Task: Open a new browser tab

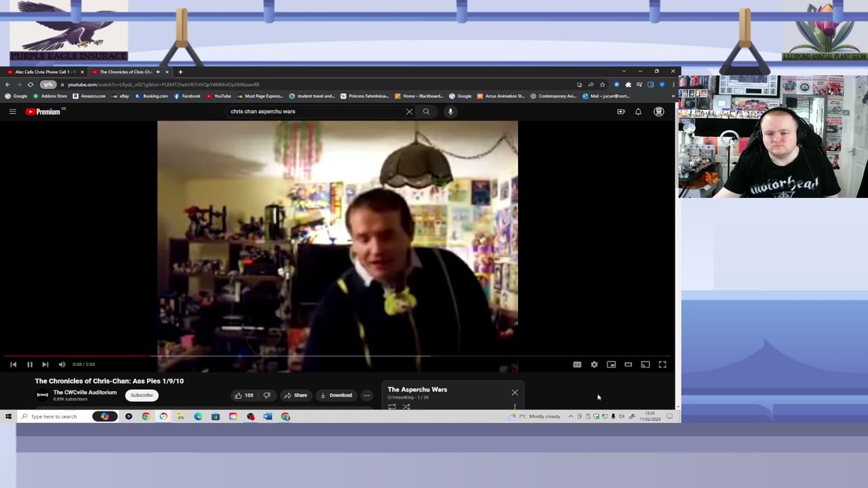Action: pyautogui.click(x=180, y=72)
